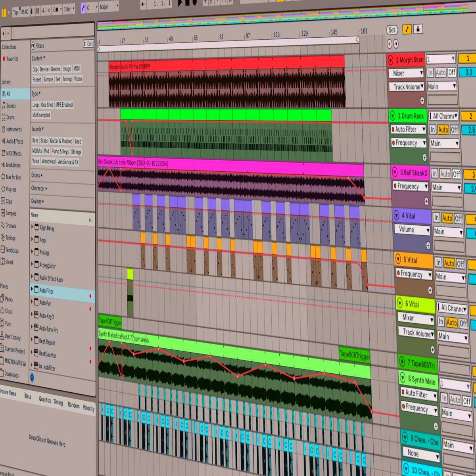The width and height of the screenshot is (476, 476).
Task: Toggle the scale mode icon beside key C
Action: coord(83,8)
